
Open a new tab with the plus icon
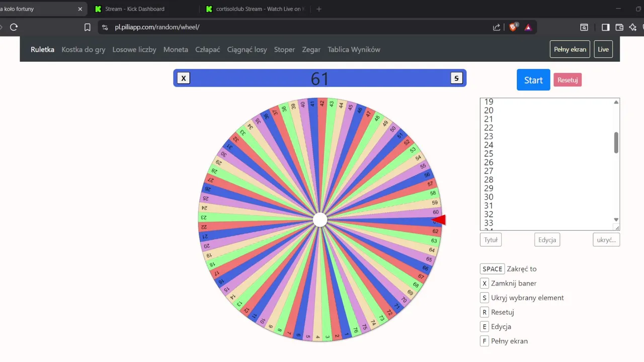(318, 9)
